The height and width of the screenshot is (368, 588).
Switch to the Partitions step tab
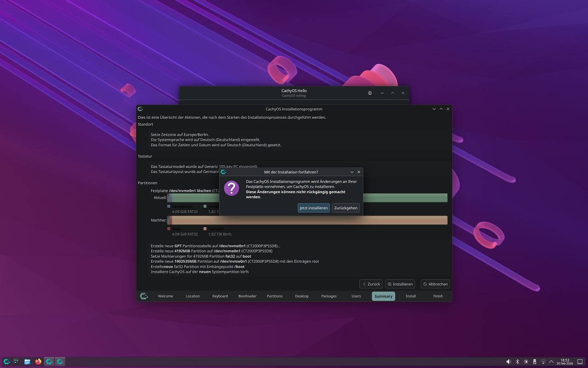pos(275,296)
